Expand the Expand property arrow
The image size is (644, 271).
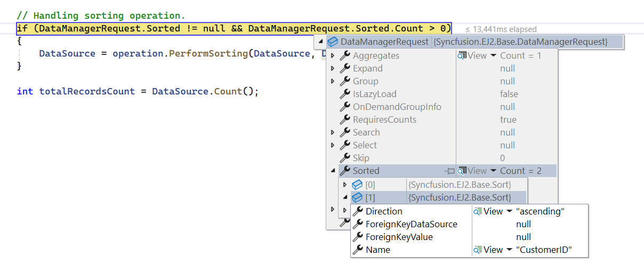(333, 68)
